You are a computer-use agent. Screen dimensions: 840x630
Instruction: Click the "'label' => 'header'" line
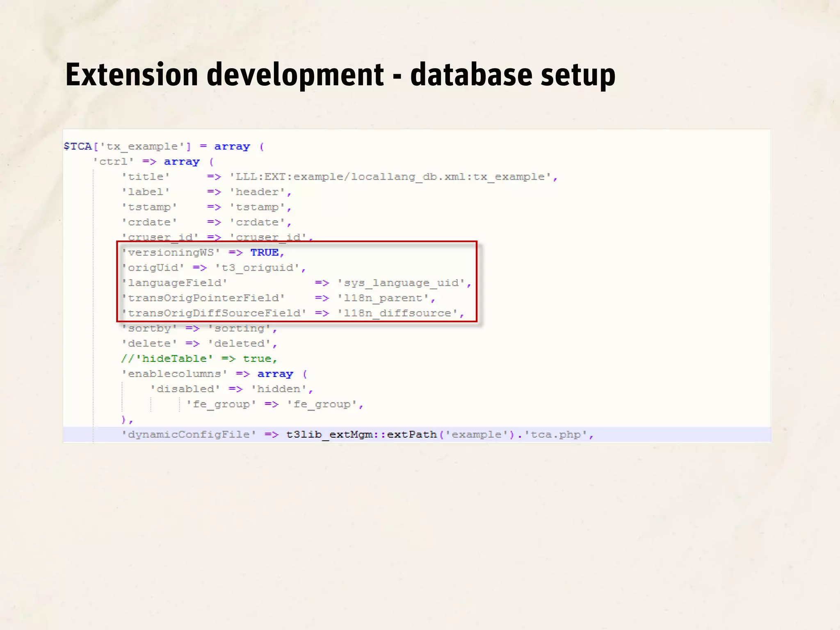(x=206, y=192)
